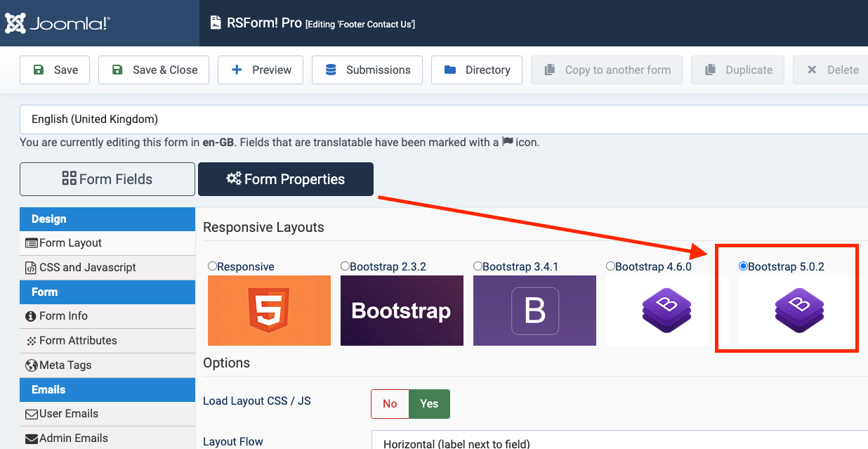Open the language dropdown English (United Kingdom)
The width and height of the screenshot is (868, 449).
coord(444,119)
